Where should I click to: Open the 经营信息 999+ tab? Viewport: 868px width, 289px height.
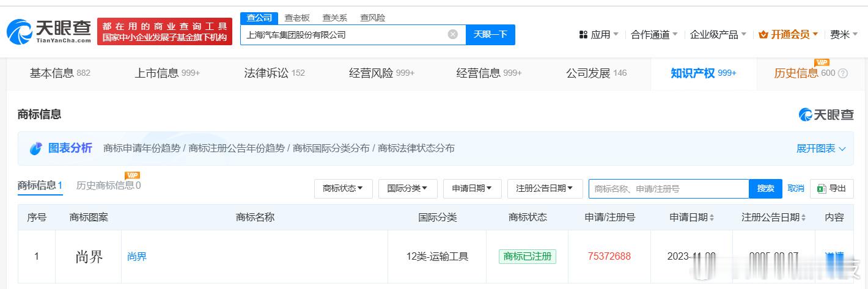[x=489, y=73]
